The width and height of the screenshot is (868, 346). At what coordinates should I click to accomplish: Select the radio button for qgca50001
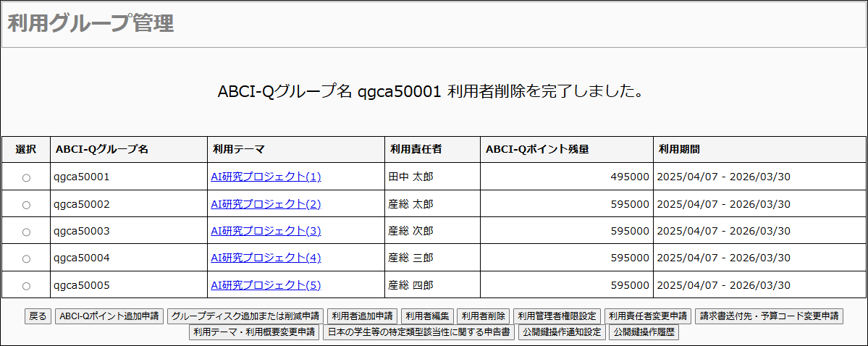26,178
